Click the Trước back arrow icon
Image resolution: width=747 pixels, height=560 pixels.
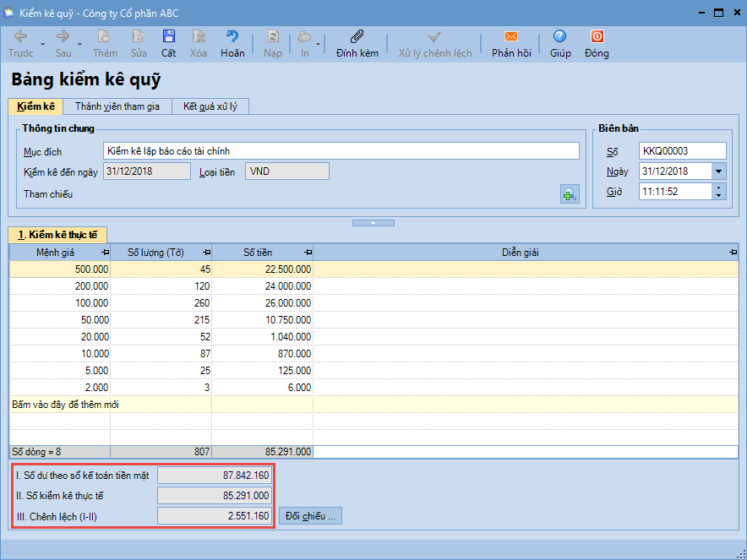[21, 37]
